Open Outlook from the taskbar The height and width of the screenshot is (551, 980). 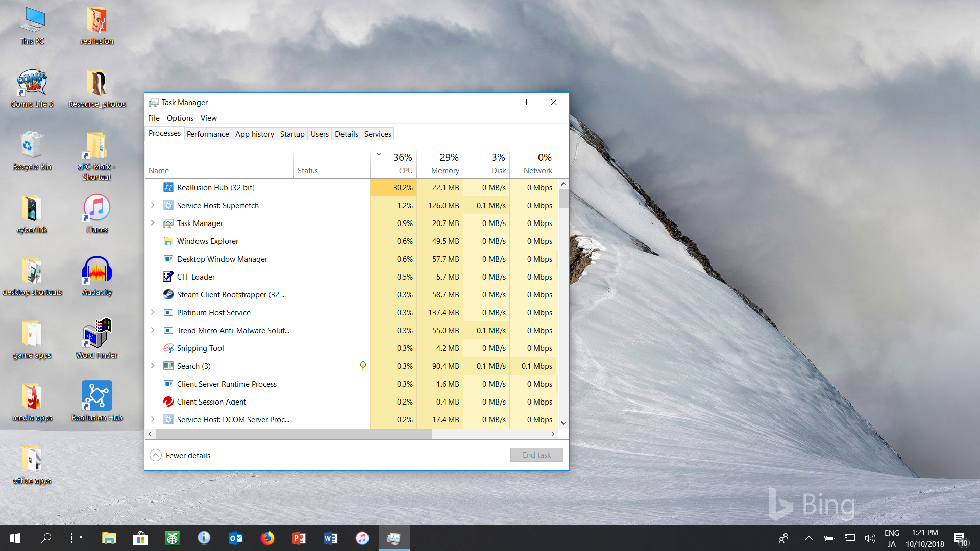[x=235, y=538]
